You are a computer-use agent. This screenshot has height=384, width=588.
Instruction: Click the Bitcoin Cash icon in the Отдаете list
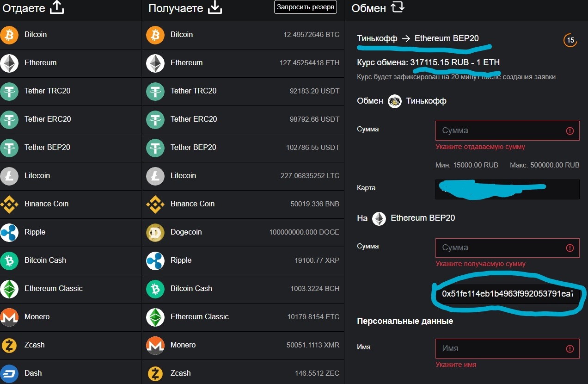coord(9,260)
